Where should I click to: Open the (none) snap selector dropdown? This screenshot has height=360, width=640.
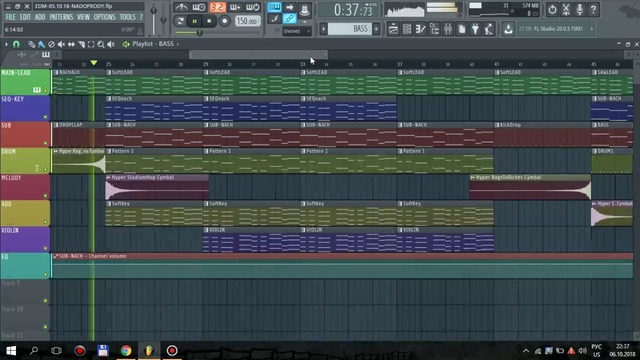tap(297, 31)
